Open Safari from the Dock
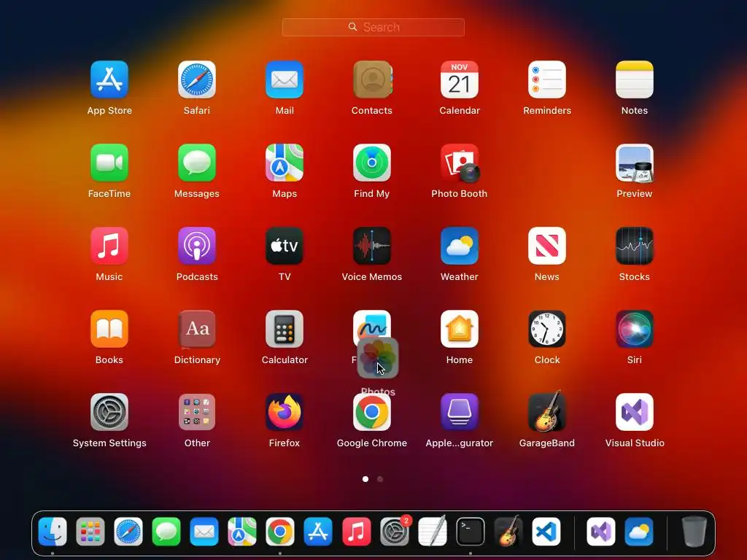Screen dimensions: 747x560 128,532
